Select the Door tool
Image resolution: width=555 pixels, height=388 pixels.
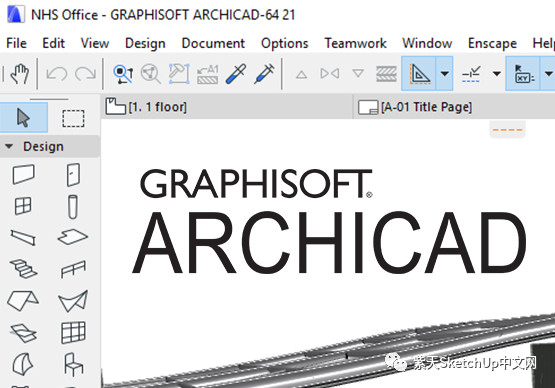(73, 174)
